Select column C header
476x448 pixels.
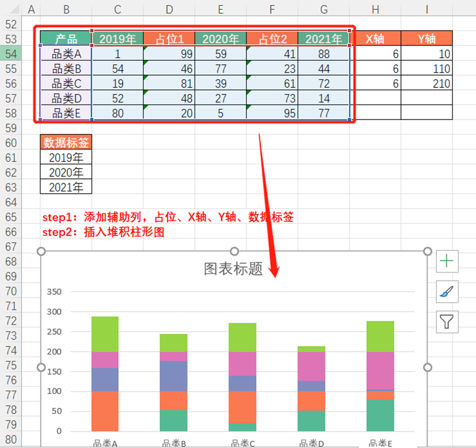point(117,9)
